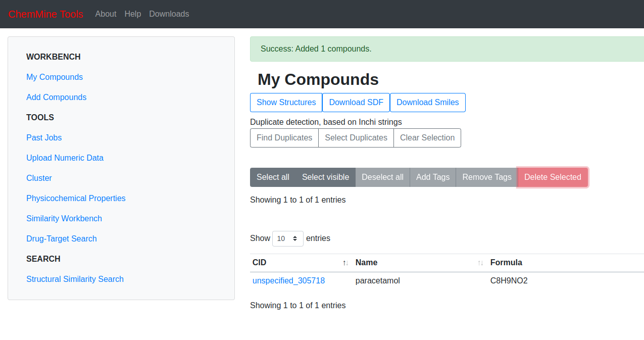
Task: Open the About menu item
Action: coord(106,14)
